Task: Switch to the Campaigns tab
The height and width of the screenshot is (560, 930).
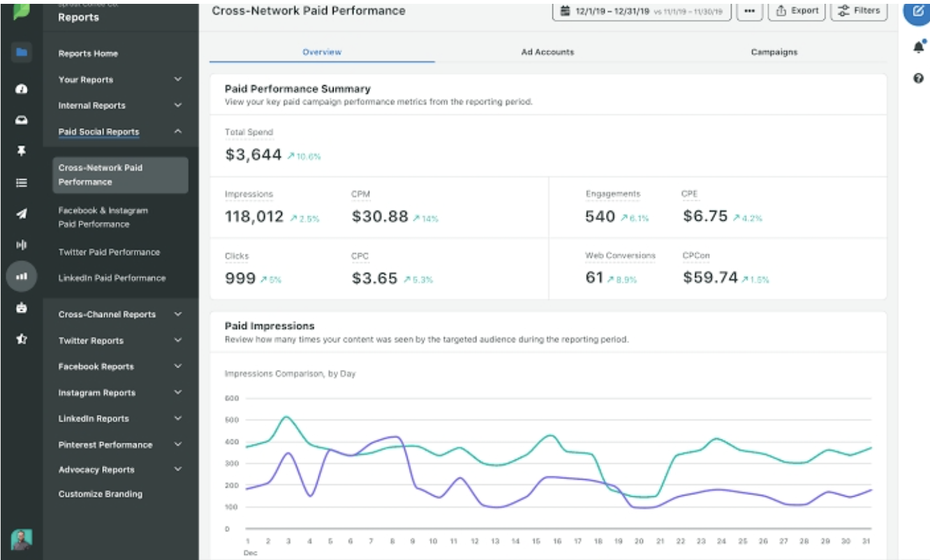Action: pyautogui.click(x=774, y=52)
